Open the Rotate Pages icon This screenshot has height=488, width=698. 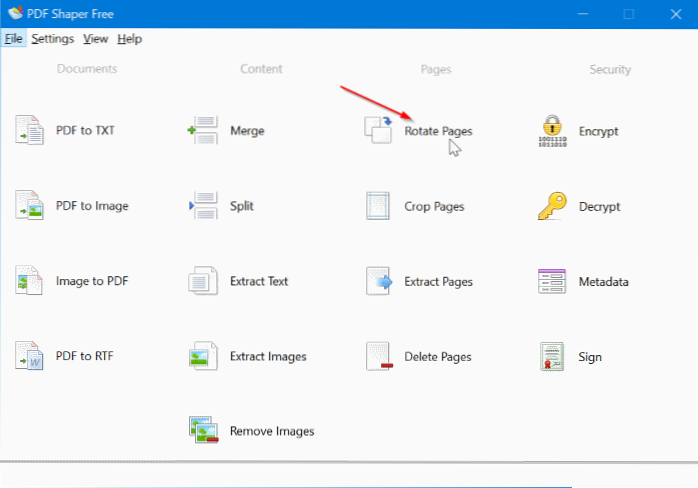click(379, 131)
